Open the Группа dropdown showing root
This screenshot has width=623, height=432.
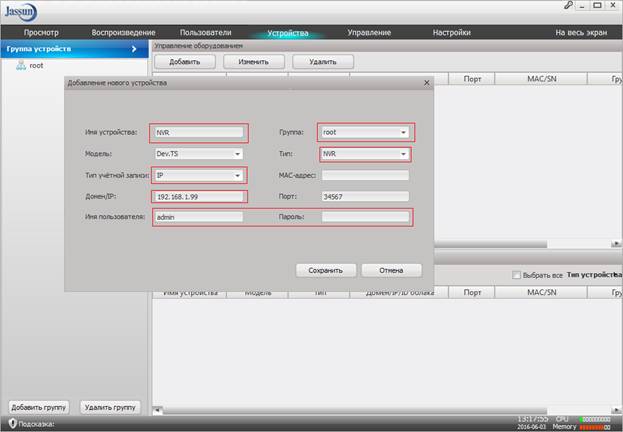tap(365, 132)
